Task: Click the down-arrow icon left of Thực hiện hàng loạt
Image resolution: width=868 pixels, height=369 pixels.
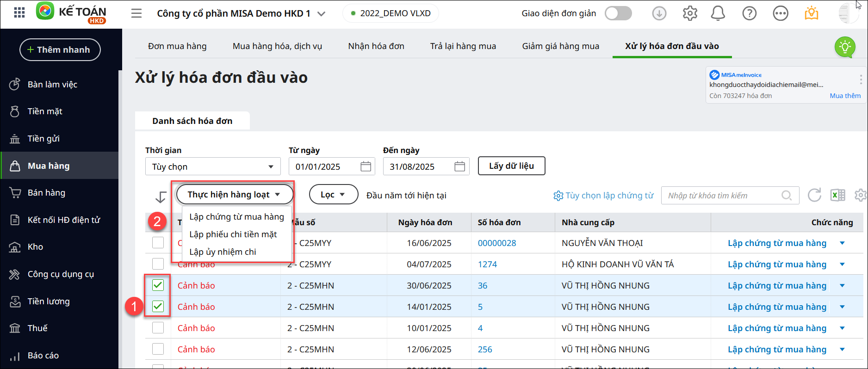Action: [161, 197]
